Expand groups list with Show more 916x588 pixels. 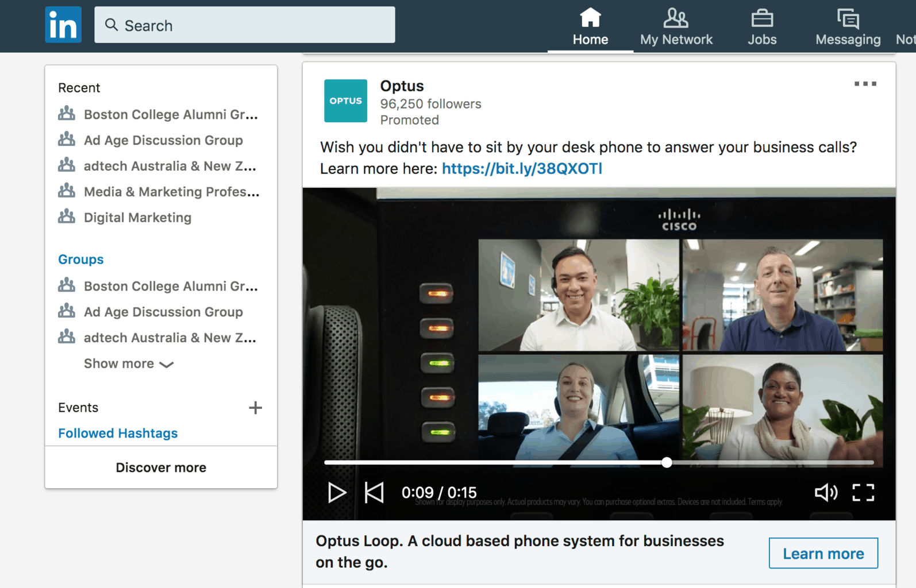click(129, 363)
